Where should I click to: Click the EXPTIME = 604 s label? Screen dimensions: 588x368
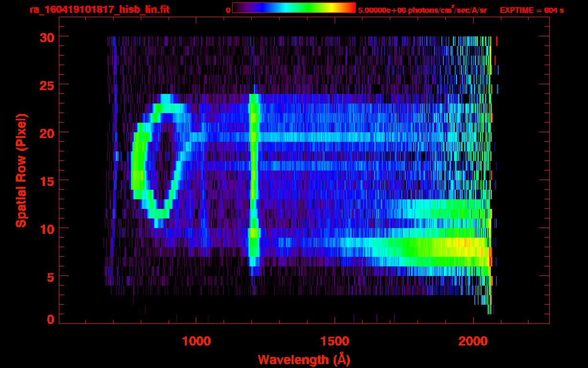531,10
